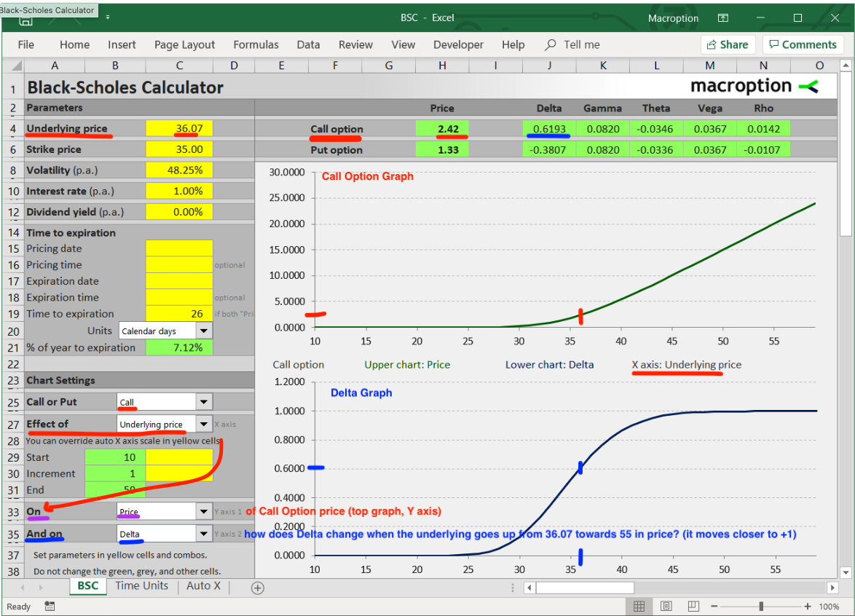855x616 pixels.
Task: Select the Underlying price cell 36.07
Action: (x=179, y=129)
